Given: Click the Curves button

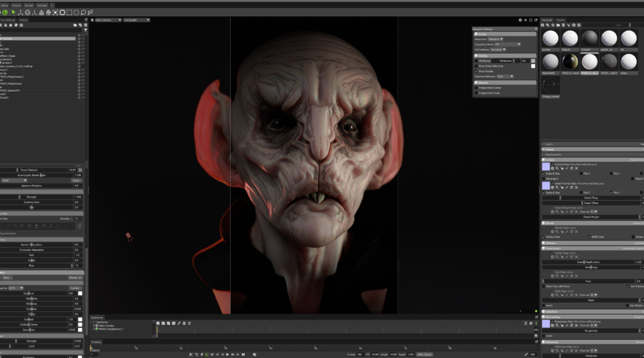Looking at the screenshot, I should pyautogui.click(x=75, y=288).
